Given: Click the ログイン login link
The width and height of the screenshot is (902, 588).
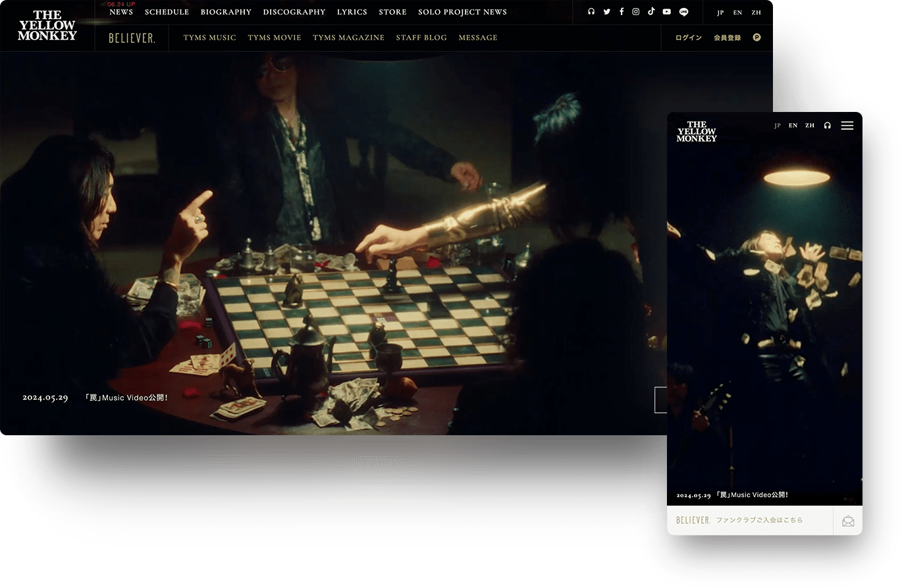Looking at the screenshot, I should tap(689, 38).
